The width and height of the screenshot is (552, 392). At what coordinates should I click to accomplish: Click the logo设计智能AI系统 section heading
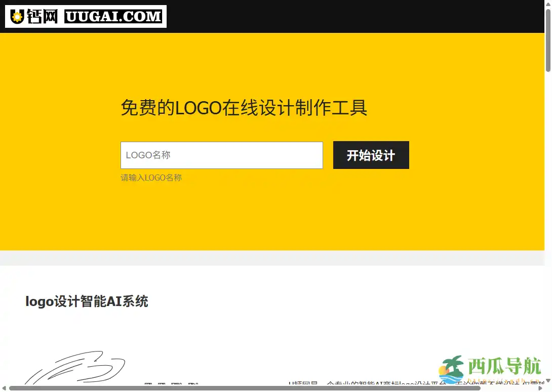pos(87,301)
